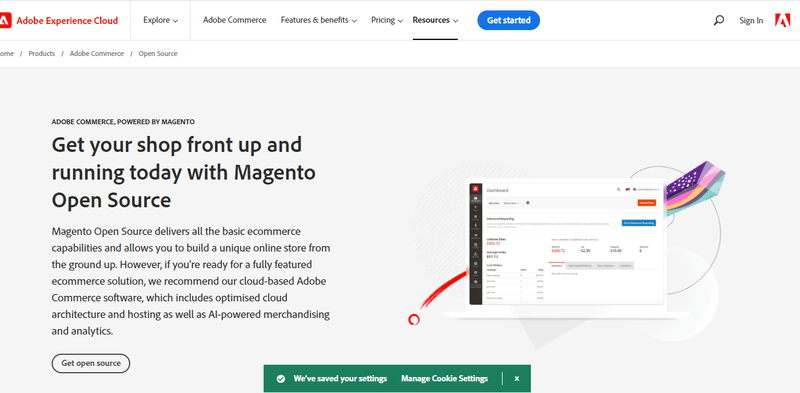Click the 'Get your shop front up' headline

(x=184, y=173)
